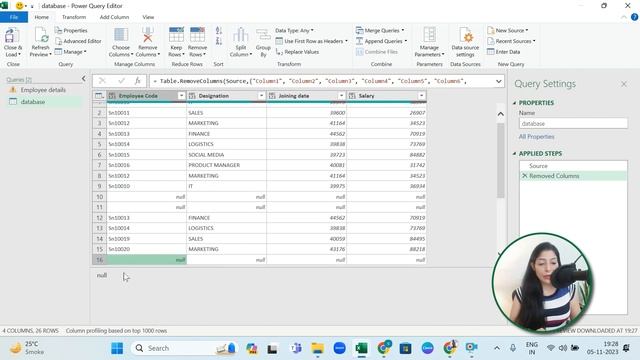This screenshot has width=640, height=360.
Task: Click the Split Column icon
Action: pyautogui.click(x=240, y=35)
